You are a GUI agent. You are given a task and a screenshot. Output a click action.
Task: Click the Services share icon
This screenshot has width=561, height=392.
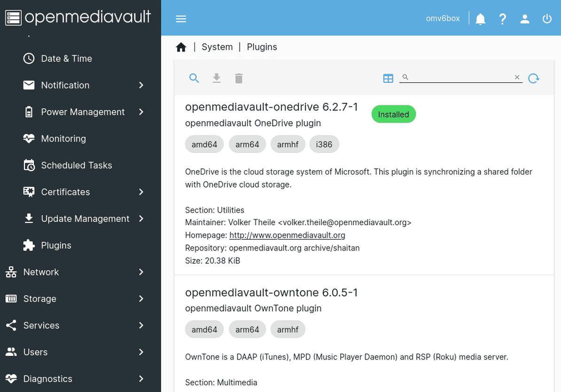[11, 325]
